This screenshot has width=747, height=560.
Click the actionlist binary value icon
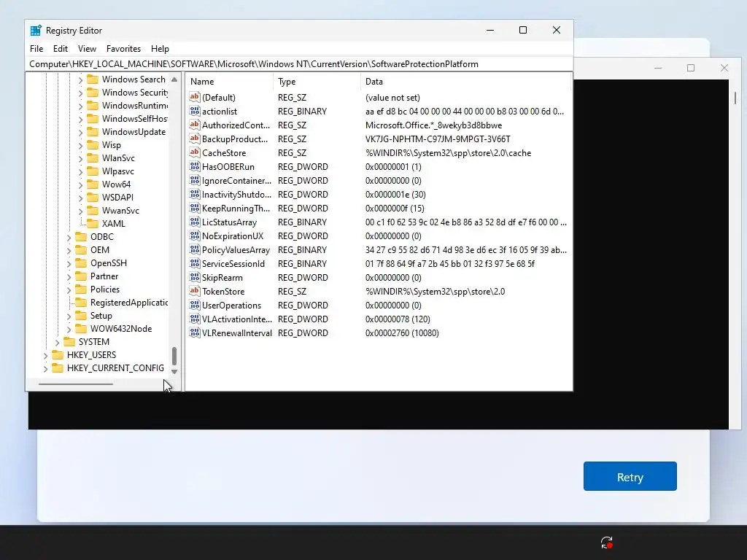(194, 111)
